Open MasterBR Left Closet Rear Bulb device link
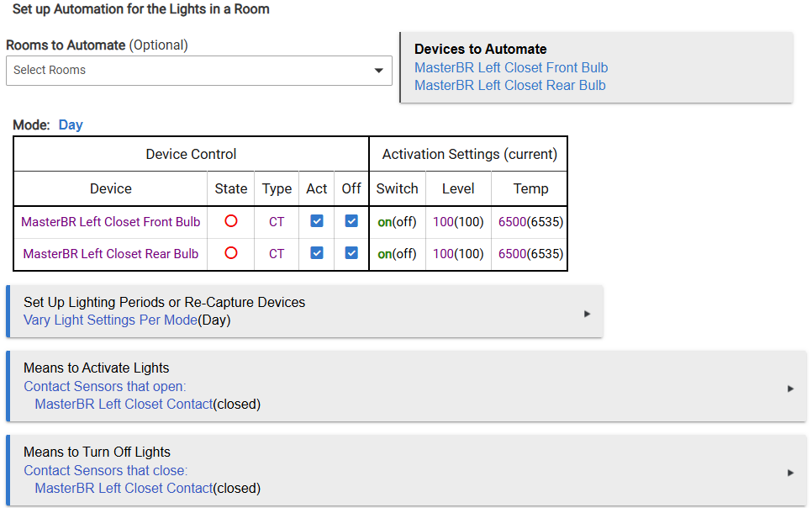Image resolution: width=812 pixels, height=508 pixels. 509,85
